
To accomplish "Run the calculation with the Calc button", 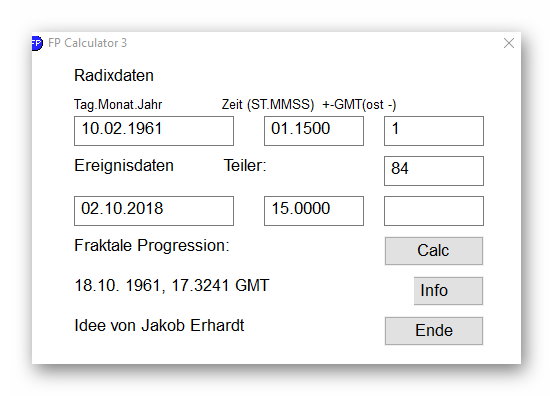I will click(x=434, y=251).
